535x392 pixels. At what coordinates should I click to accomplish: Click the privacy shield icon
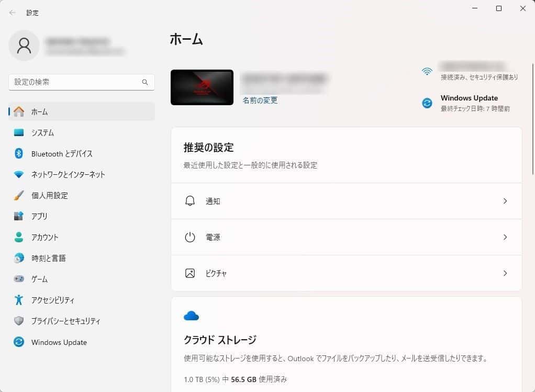point(19,321)
